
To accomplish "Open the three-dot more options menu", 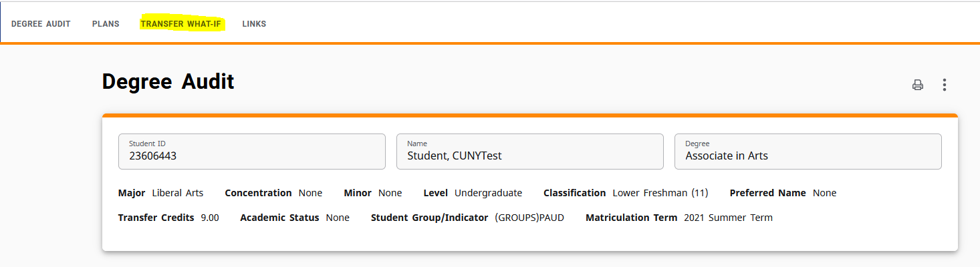I will [945, 85].
